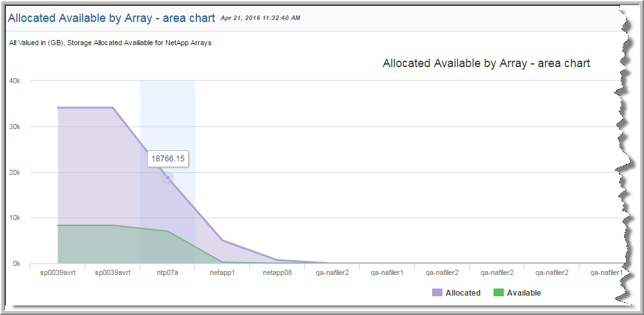Click the purple Allocated legend swatch

tap(437, 293)
